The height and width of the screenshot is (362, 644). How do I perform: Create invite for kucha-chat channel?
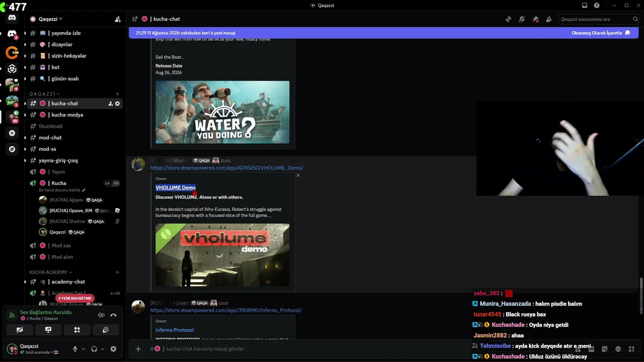[110, 104]
